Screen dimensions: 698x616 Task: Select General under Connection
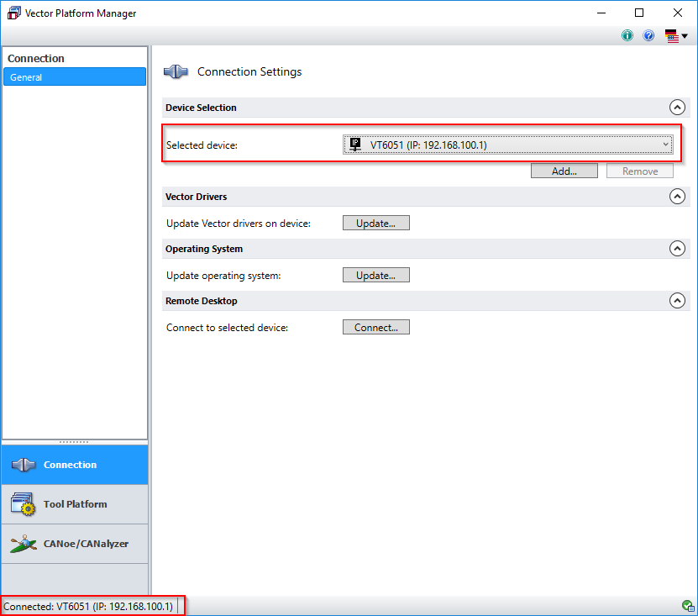coord(74,76)
